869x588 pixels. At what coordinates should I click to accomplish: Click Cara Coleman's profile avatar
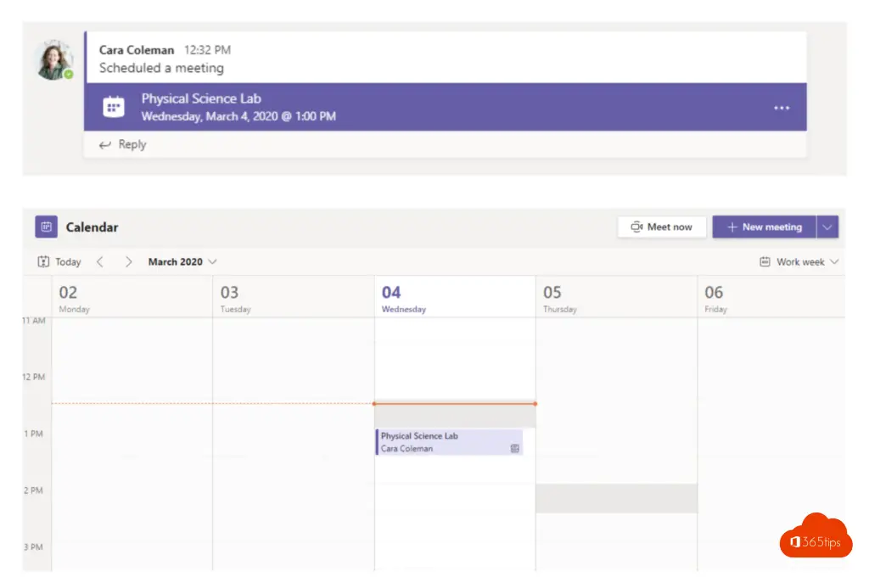pos(54,60)
